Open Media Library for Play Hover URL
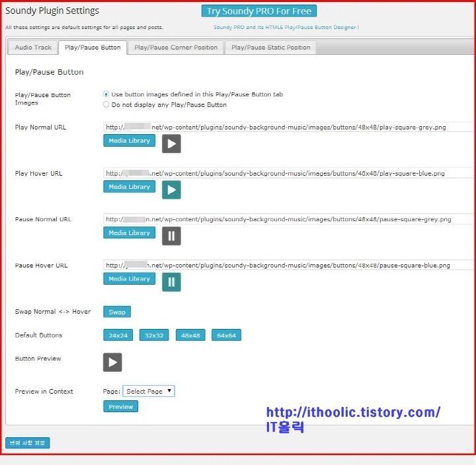 130,187
